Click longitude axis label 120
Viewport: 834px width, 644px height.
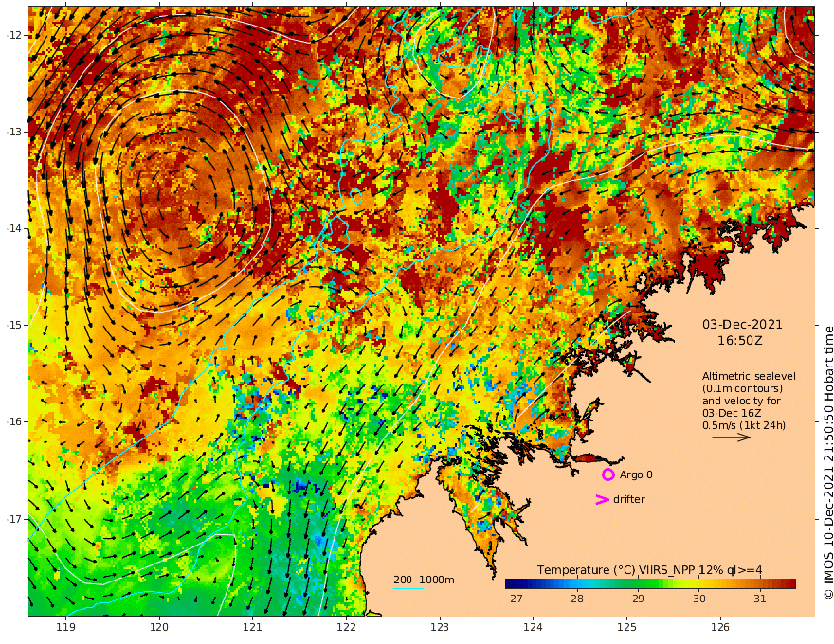pos(159,627)
